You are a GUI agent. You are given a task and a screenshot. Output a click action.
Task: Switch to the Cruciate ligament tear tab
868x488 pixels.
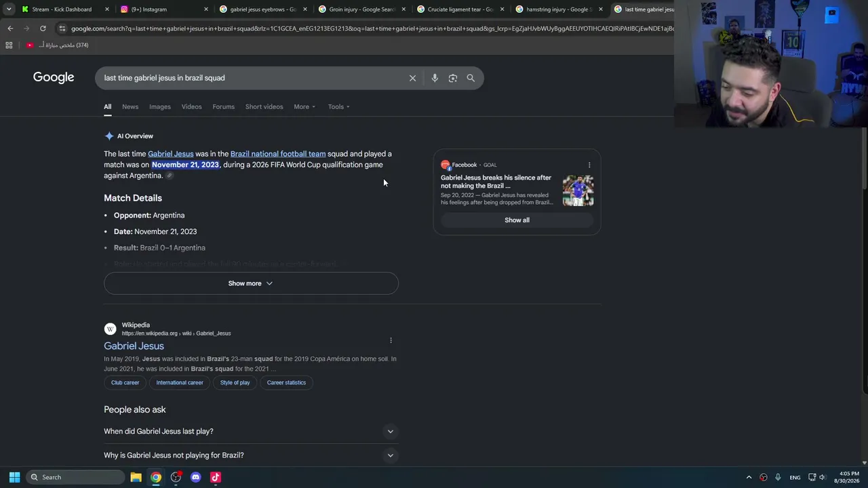click(x=460, y=9)
